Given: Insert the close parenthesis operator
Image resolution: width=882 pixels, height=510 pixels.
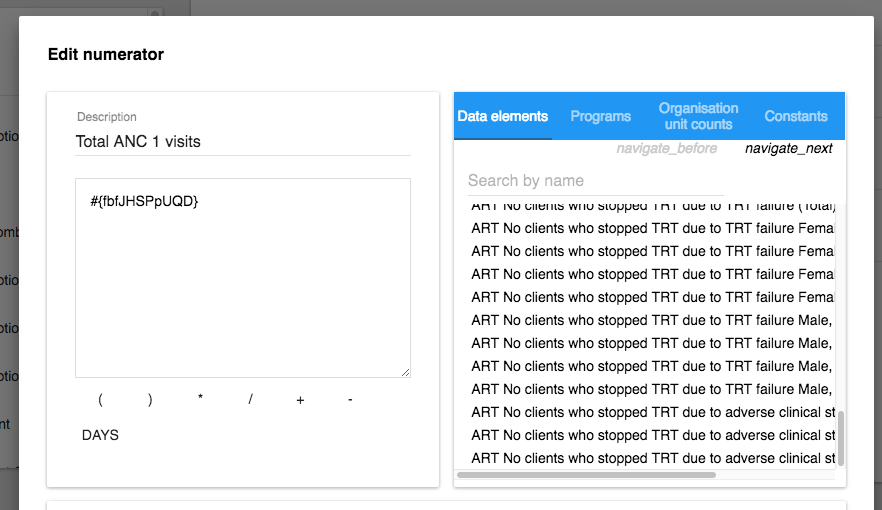Looking at the screenshot, I should (x=150, y=400).
